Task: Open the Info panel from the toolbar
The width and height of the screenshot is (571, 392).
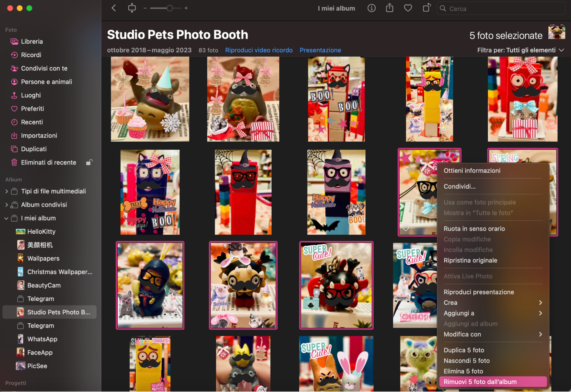Action: [x=371, y=8]
